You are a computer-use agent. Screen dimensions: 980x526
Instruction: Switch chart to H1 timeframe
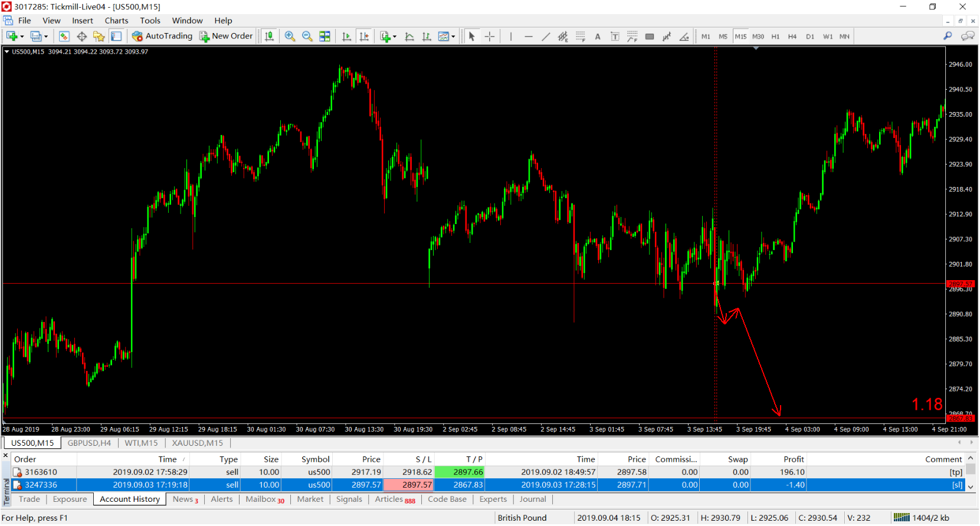pos(775,37)
